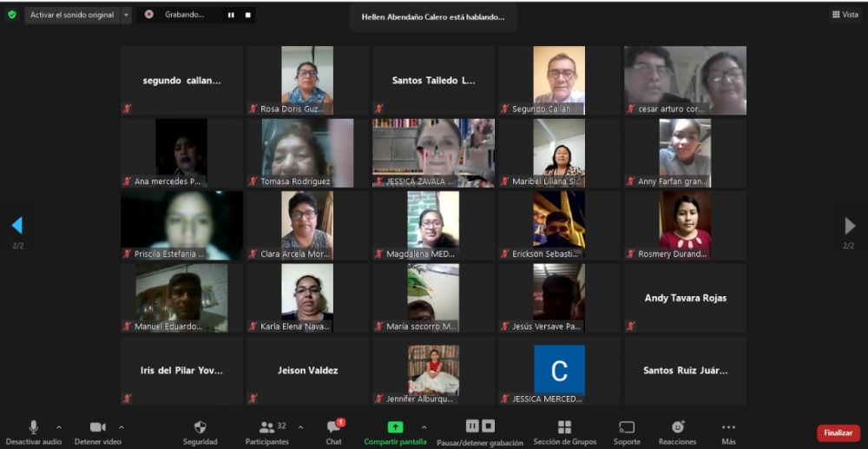Open Sección de Grupos
The width and height of the screenshot is (868, 449).
click(564, 427)
